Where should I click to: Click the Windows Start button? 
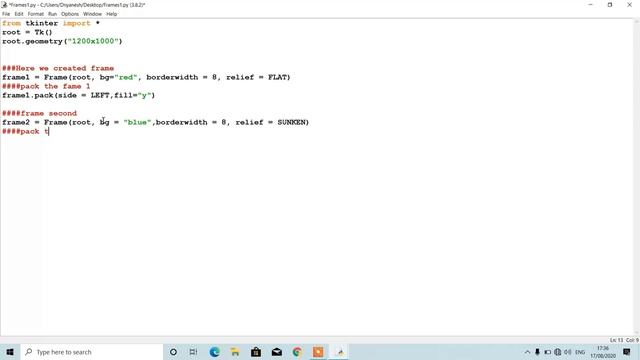10,352
